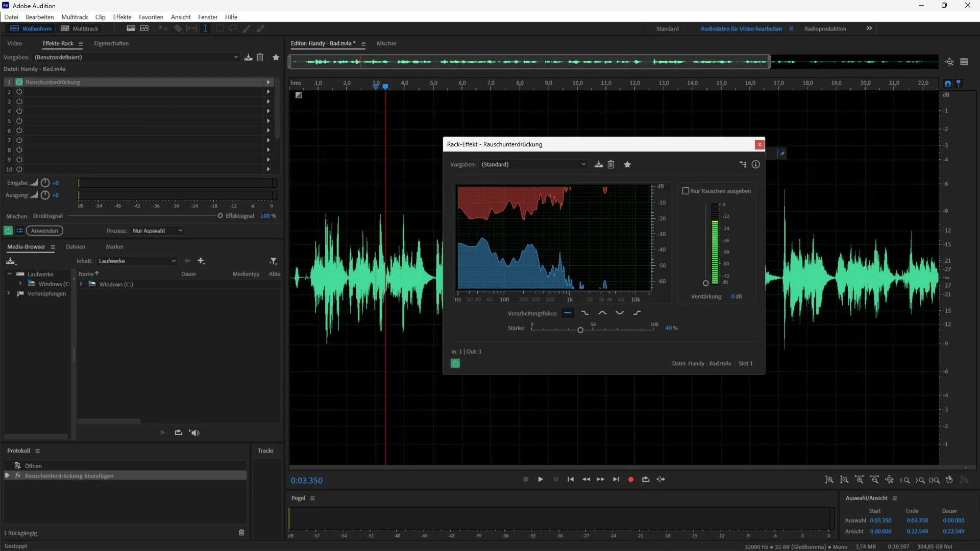This screenshot has width=980, height=551.
Task: Open the channel map editor icon
Action: [x=743, y=164]
